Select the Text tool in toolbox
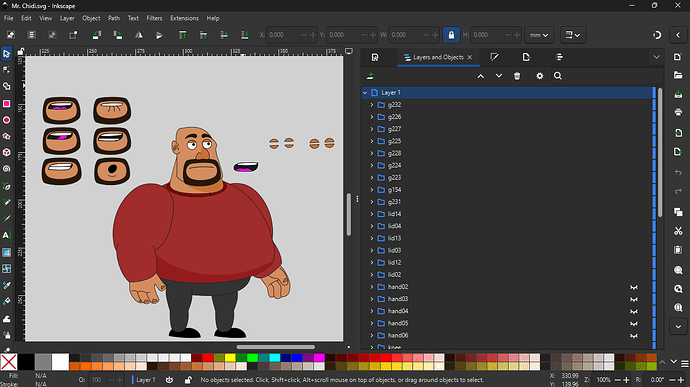This screenshot has width=690, height=387. coord(6,235)
